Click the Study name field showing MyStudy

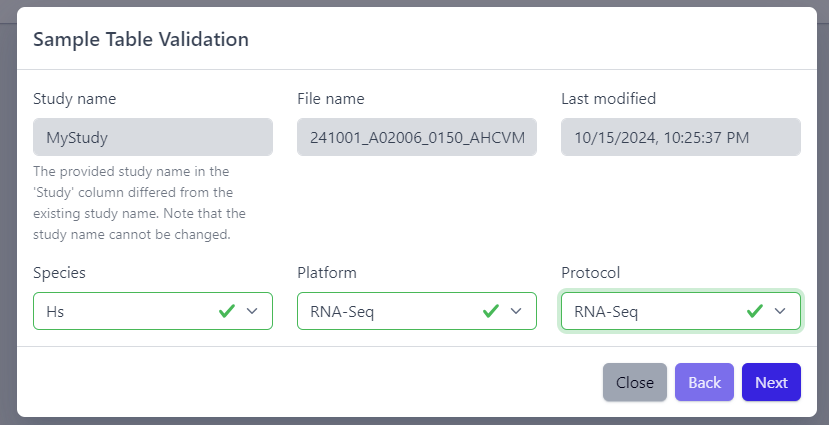tap(153, 137)
